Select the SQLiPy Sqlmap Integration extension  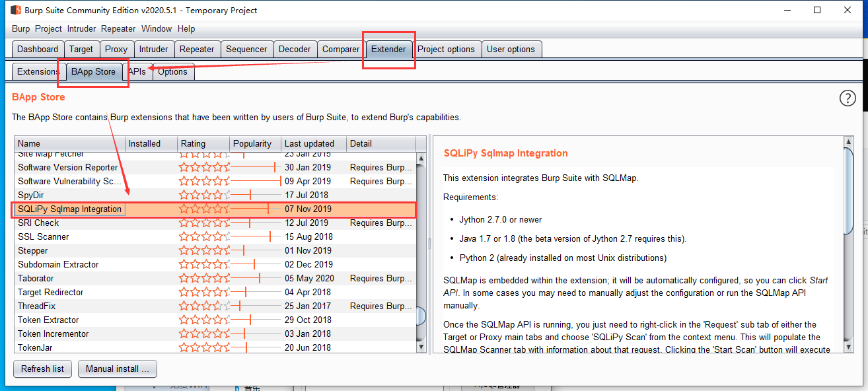click(x=69, y=209)
